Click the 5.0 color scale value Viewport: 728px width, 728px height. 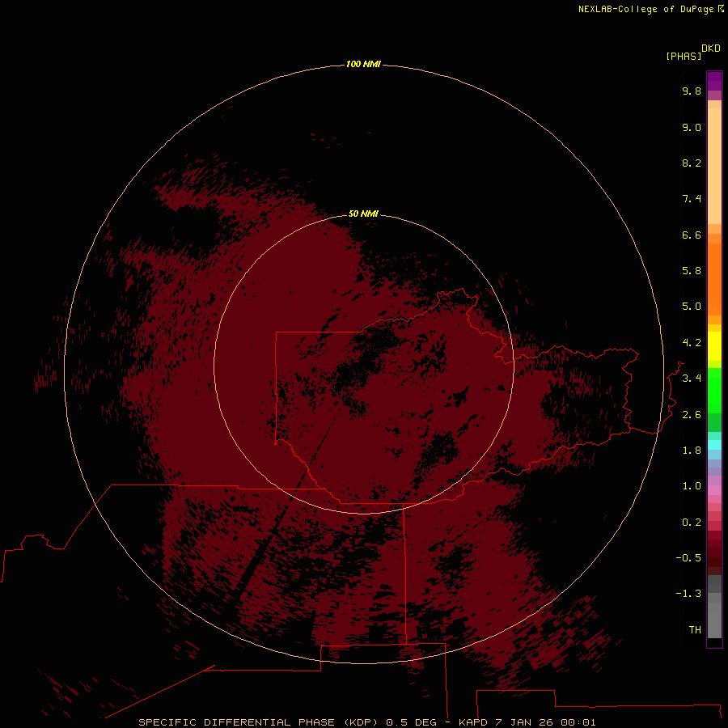[x=692, y=307]
